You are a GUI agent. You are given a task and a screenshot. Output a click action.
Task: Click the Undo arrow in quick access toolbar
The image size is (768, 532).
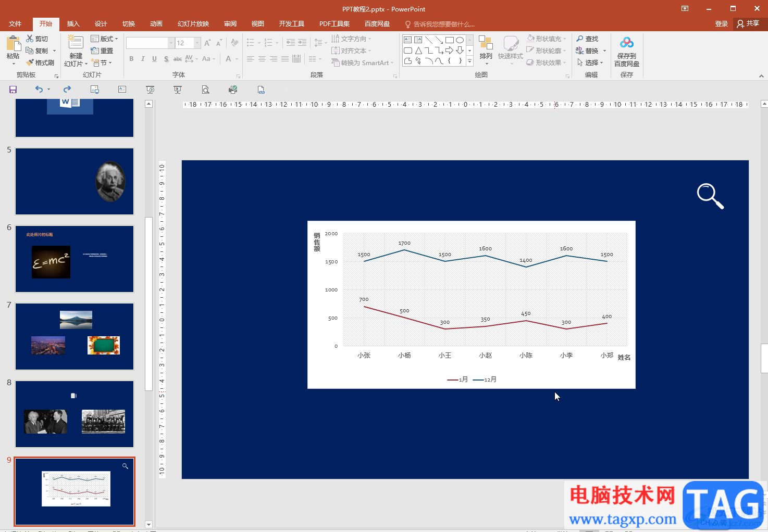click(x=39, y=90)
